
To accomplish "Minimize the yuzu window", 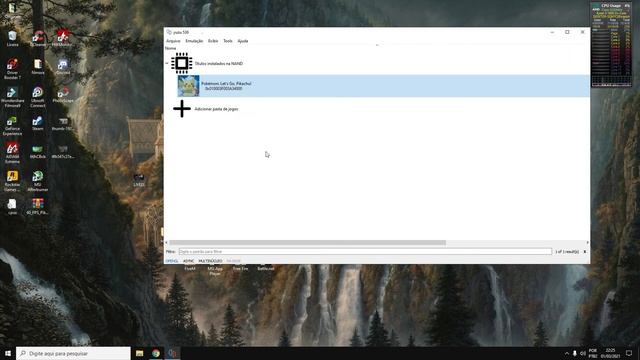I will point(552,32).
